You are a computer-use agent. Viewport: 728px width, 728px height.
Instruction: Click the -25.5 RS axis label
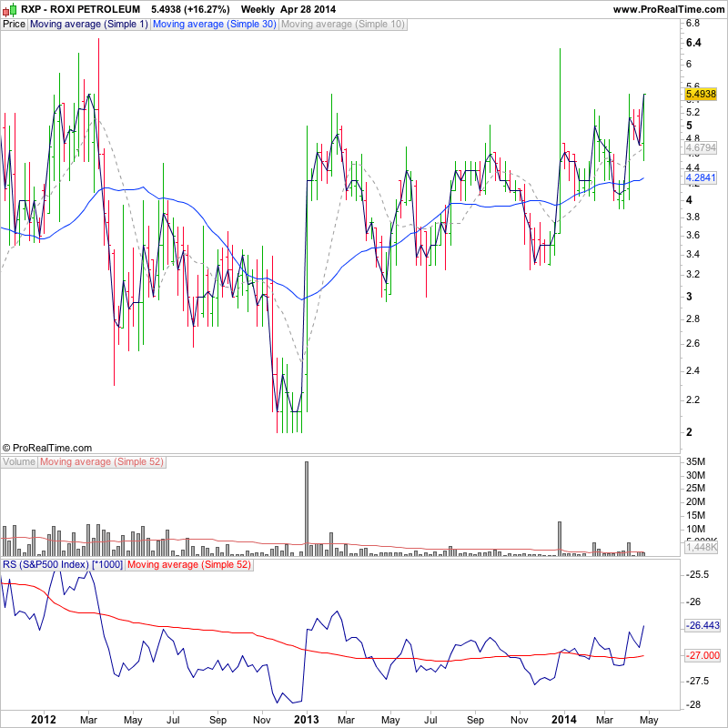tap(699, 574)
